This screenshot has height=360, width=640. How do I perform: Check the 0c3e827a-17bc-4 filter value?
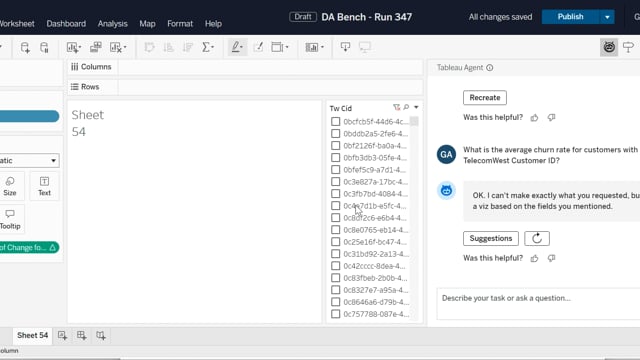[x=336, y=182]
